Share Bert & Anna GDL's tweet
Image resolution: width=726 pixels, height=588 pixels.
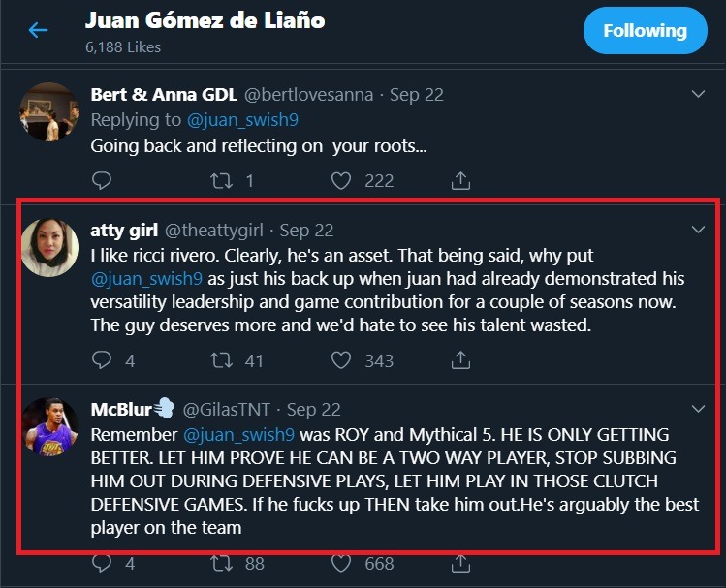click(x=461, y=180)
